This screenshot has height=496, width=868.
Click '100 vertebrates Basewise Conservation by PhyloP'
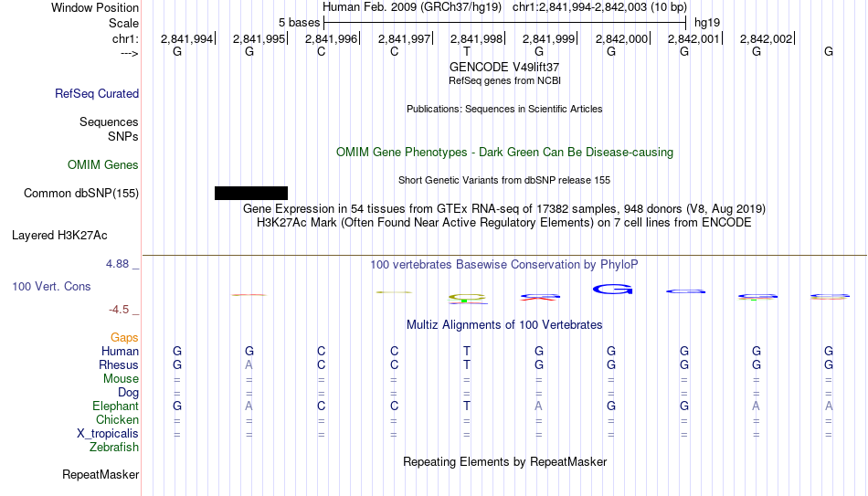(504, 265)
